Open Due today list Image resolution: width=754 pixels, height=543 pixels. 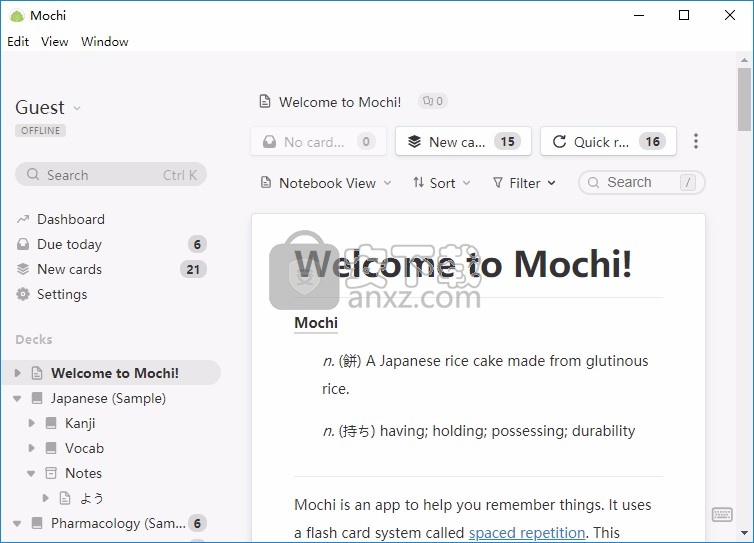(x=69, y=244)
